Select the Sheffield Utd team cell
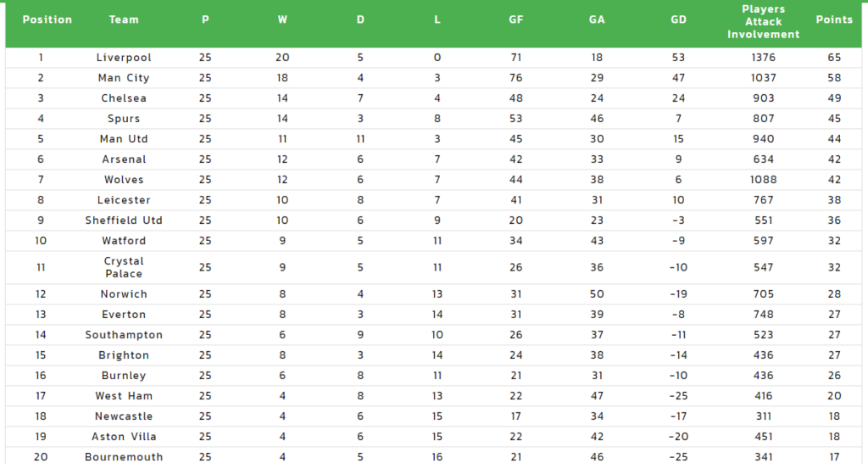The width and height of the screenshot is (868, 469). pos(124,221)
